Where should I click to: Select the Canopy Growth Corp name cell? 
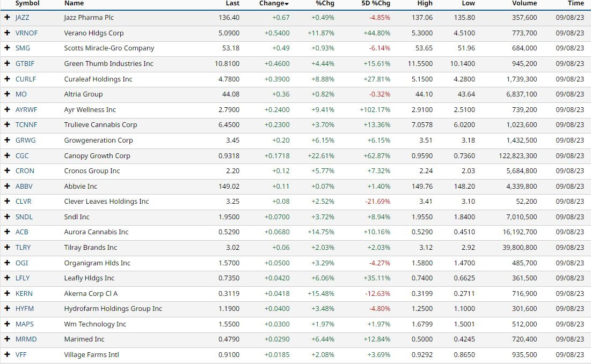[x=97, y=155]
